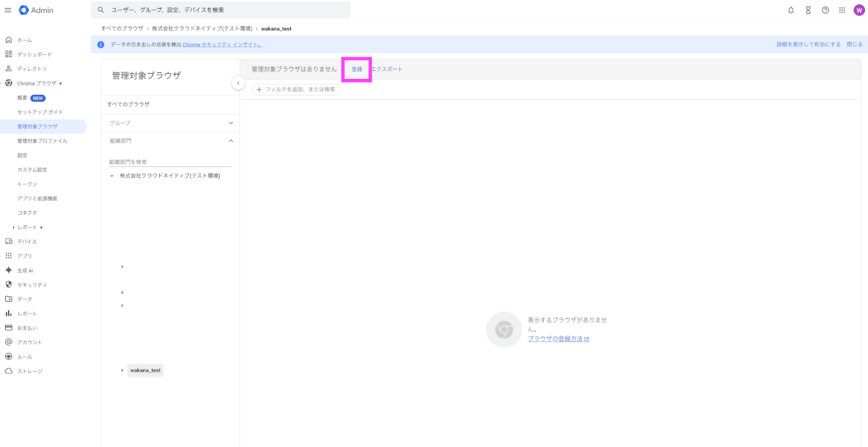
Task: Click the アカウント at-sign icon
Action: coord(9,342)
